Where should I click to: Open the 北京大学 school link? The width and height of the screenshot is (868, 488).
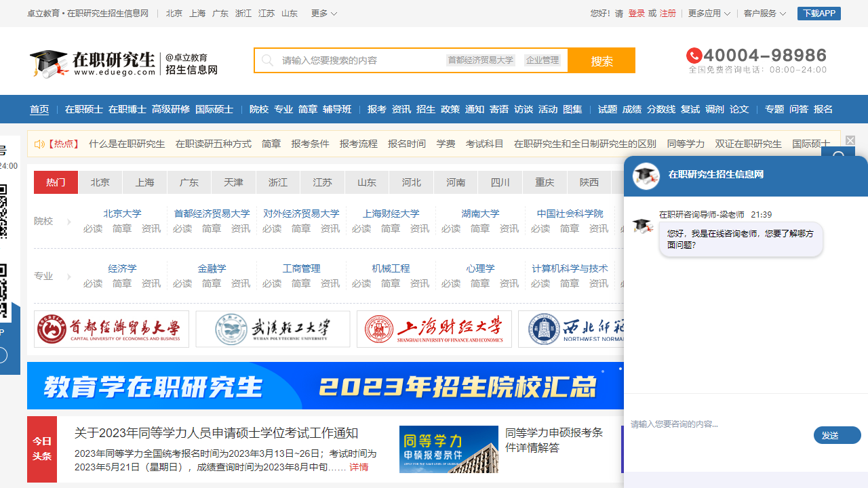[x=122, y=213]
